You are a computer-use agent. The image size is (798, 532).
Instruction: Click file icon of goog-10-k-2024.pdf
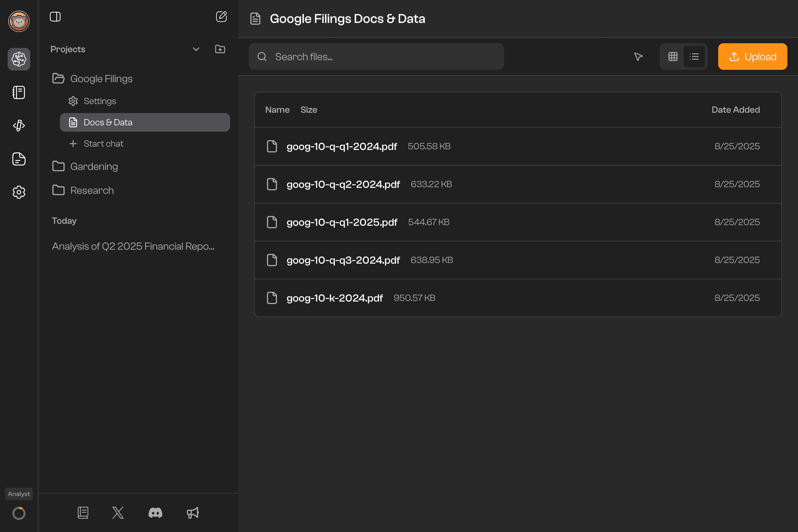coord(272,298)
